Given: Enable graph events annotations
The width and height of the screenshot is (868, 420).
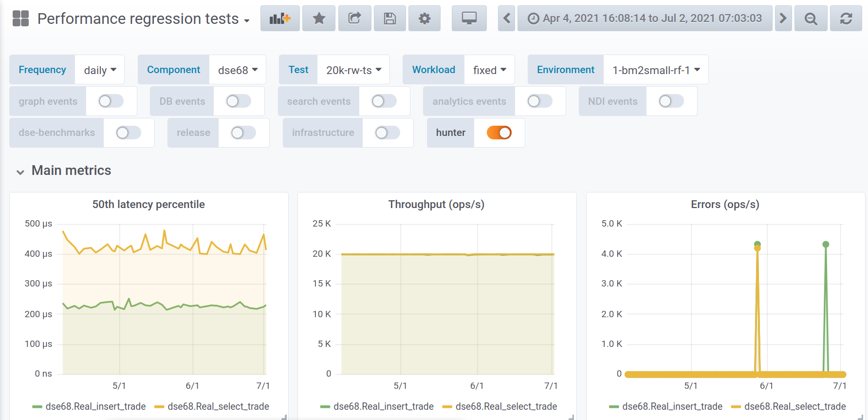Looking at the screenshot, I should coord(111,101).
